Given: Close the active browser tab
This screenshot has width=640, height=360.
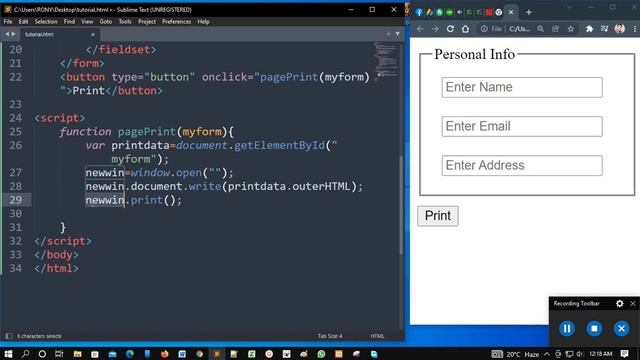Looking at the screenshot, I should coord(511,12).
